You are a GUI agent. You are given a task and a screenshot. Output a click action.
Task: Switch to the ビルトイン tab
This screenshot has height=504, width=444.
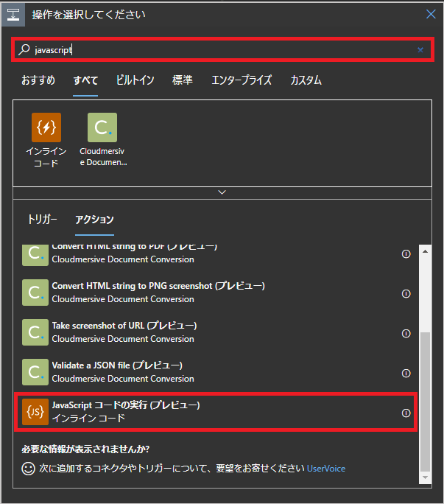click(135, 80)
